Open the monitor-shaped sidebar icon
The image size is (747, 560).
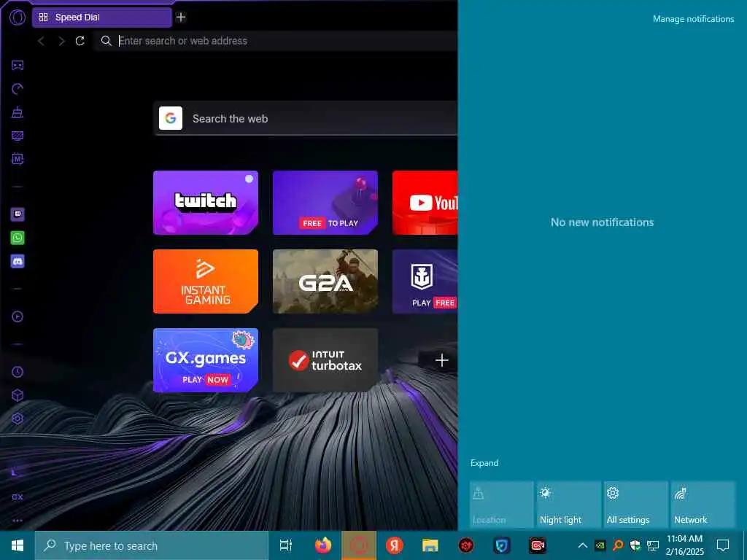(18, 136)
